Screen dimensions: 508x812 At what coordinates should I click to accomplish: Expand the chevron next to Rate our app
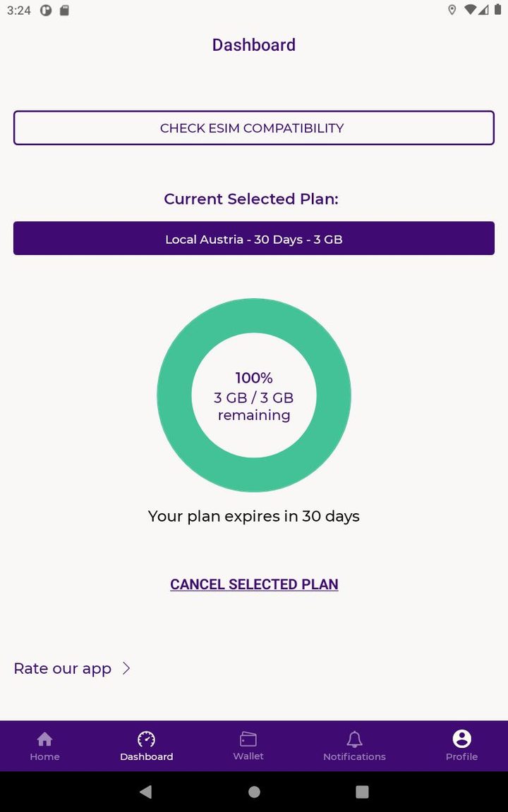click(x=126, y=668)
